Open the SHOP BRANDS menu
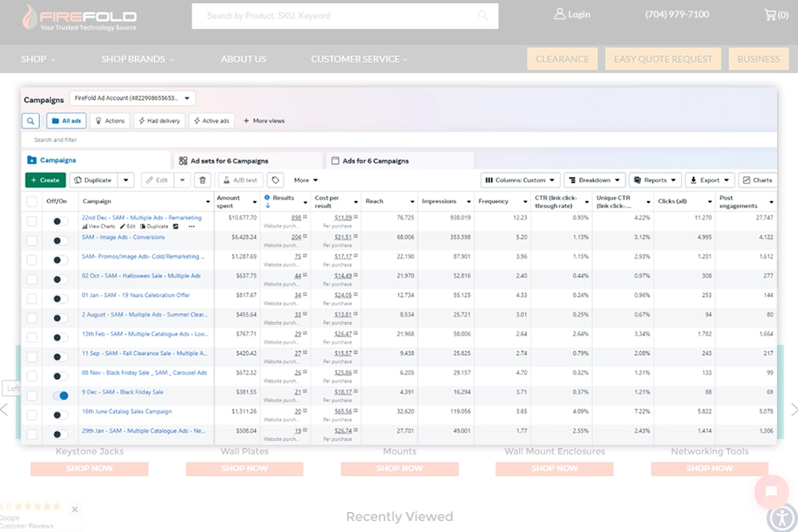 tap(138, 59)
